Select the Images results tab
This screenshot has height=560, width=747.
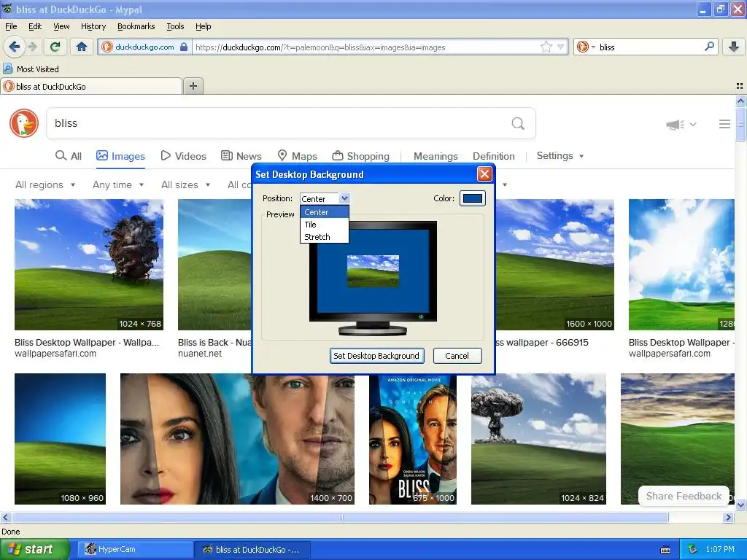point(120,156)
